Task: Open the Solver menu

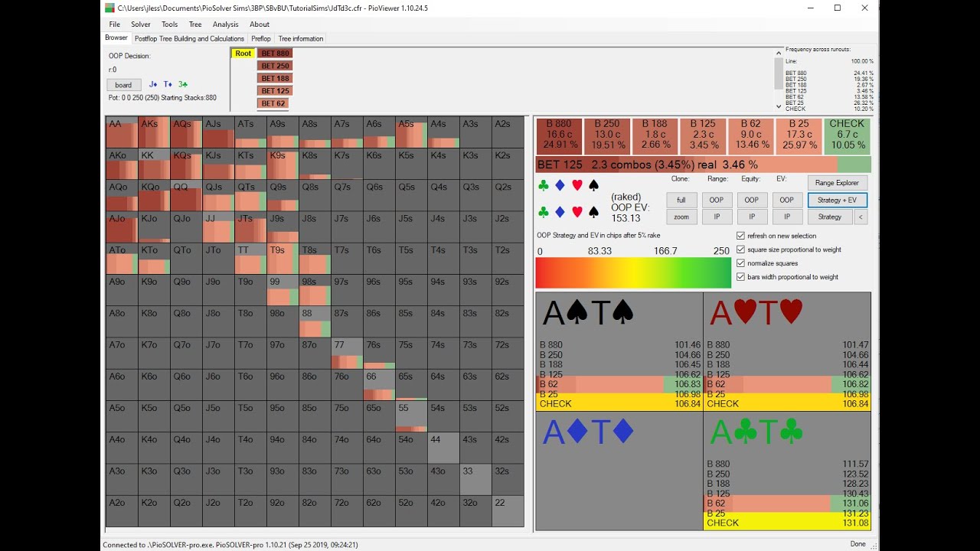Action: tap(141, 24)
